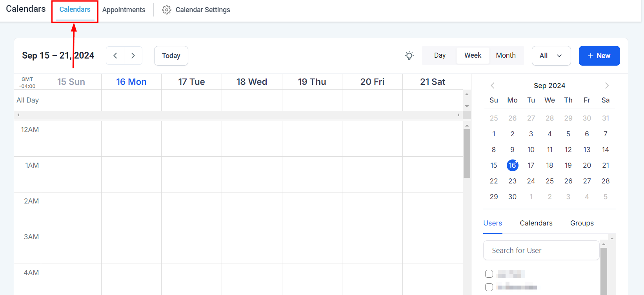Show previous month in mini calendar
This screenshot has width=644, height=295.
click(493, 86)
